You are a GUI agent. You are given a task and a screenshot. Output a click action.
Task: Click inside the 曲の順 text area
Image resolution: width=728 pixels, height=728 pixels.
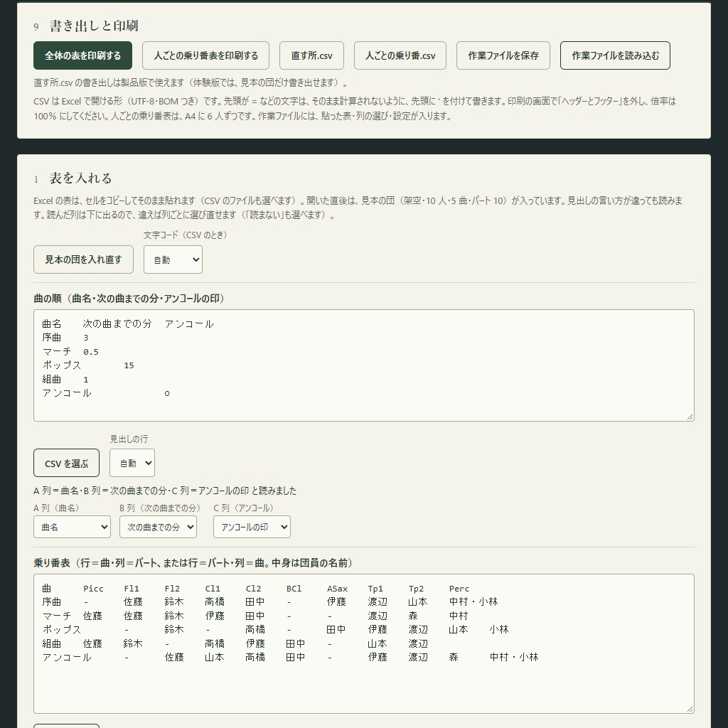[x=364, y=365]
